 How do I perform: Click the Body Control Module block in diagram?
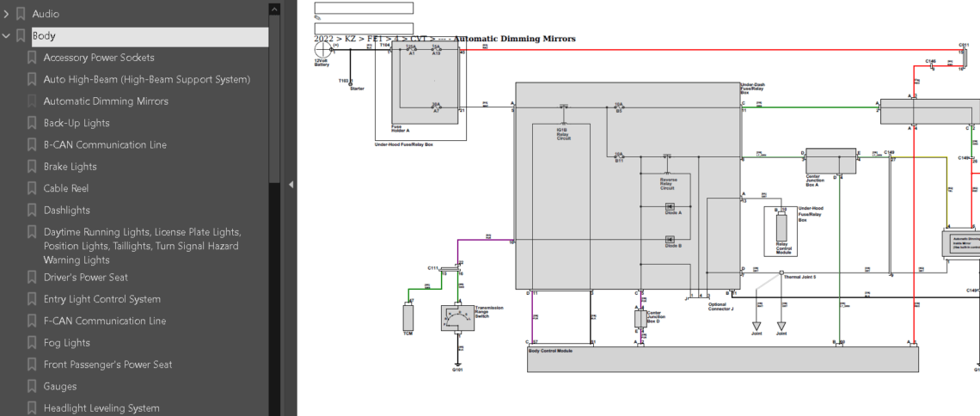tap(722, 359)
